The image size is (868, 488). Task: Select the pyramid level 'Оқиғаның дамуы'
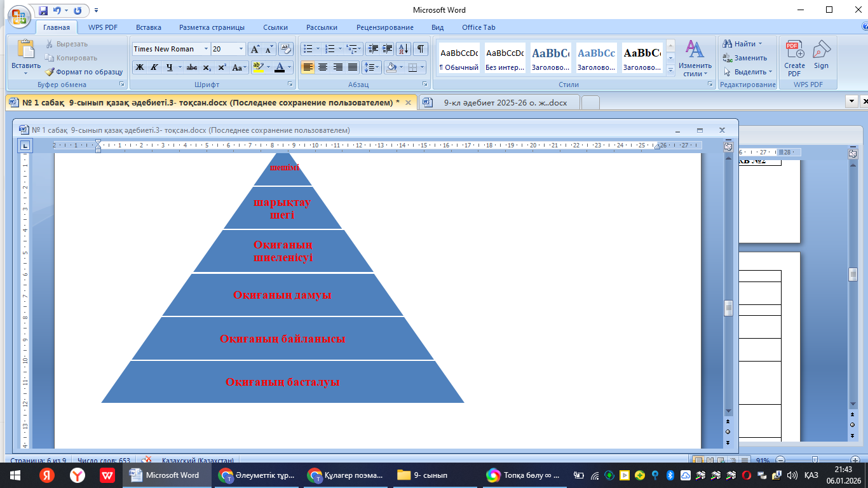click(x=282, y=295)
